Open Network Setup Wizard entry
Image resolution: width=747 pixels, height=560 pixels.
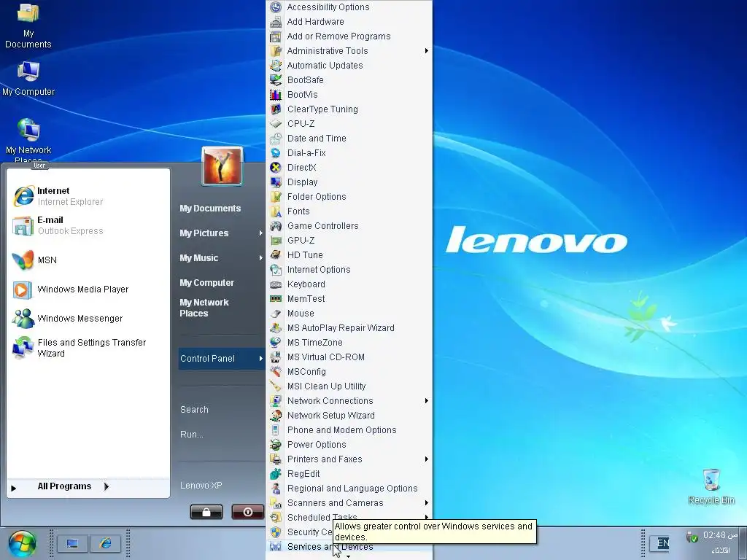[x=349, y=415]
